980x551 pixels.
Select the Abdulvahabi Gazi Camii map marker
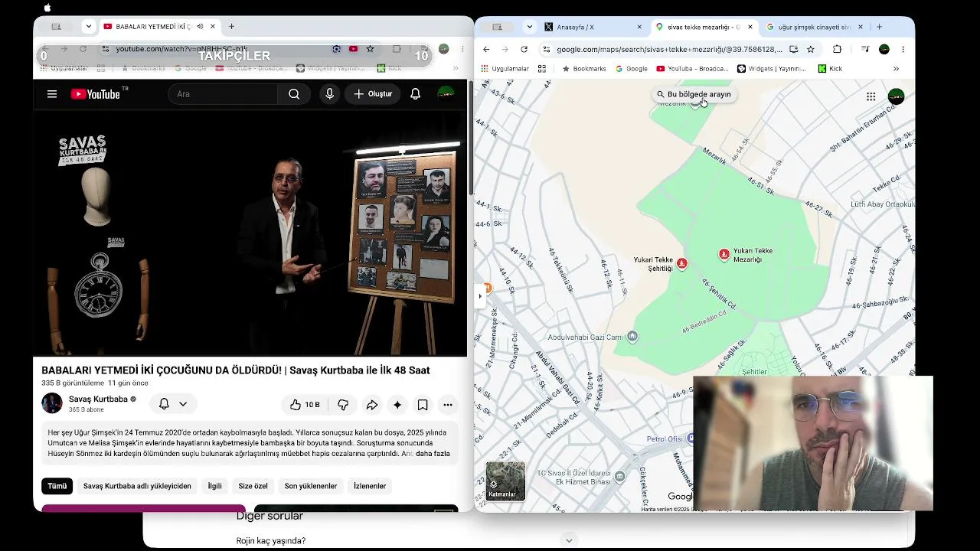(632, 337)
